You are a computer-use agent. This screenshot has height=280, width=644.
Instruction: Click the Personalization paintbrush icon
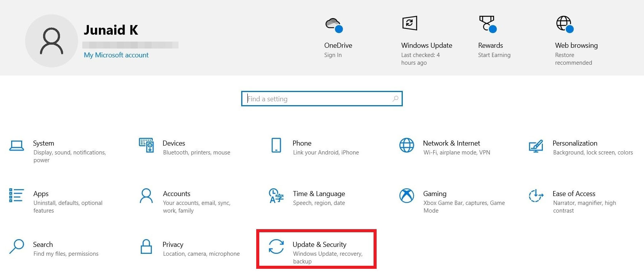tap(536, 146)
